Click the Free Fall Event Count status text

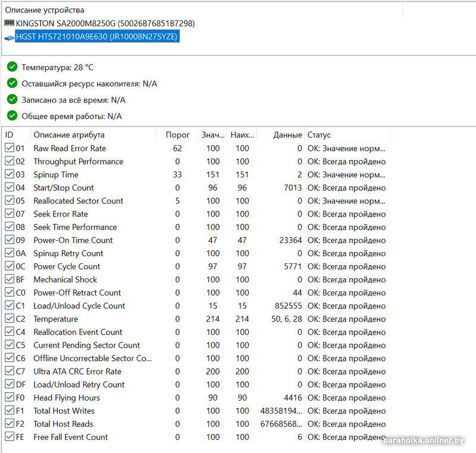(346, 437)
